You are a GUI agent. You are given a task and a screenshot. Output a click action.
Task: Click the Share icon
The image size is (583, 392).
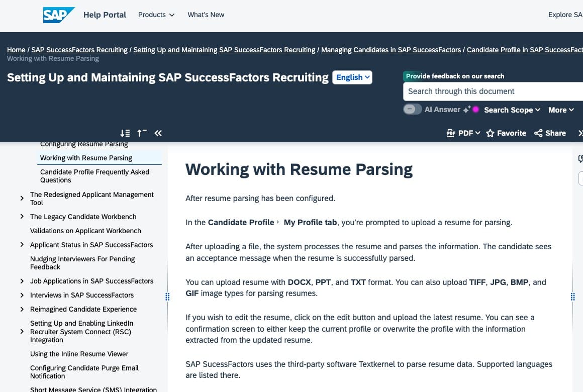538,133
